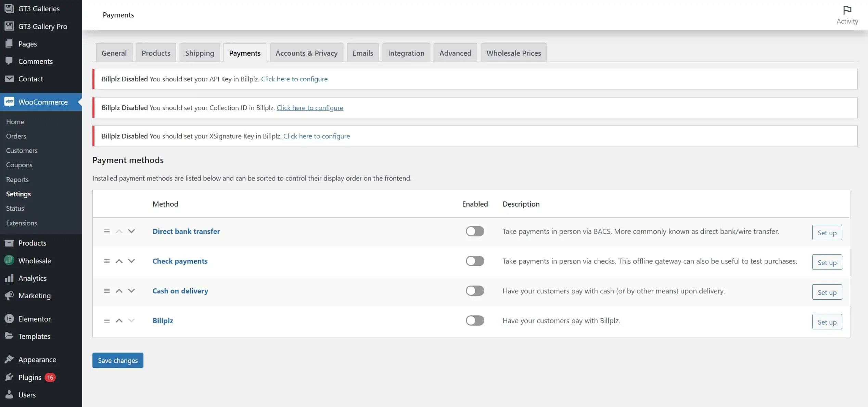Open the Advanced tab

point(455,53)
